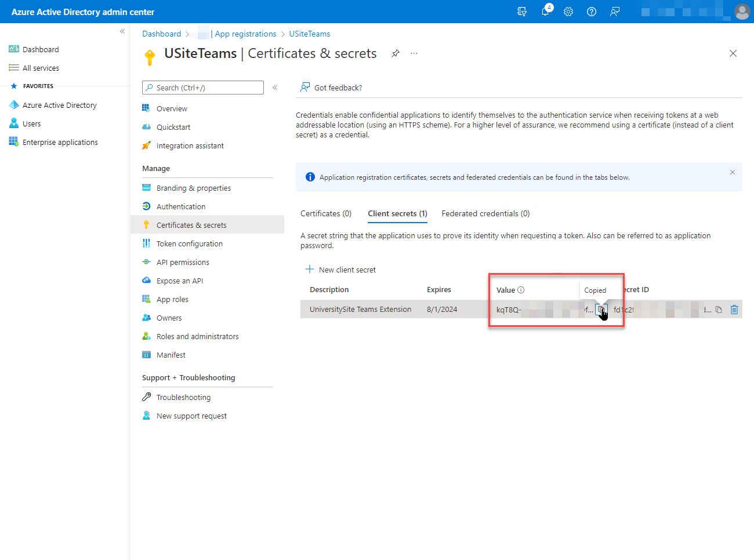Sort by the Description column header
Image resolution: width=754 pixels, height=560 pixels.
click(x=329, y=289)
